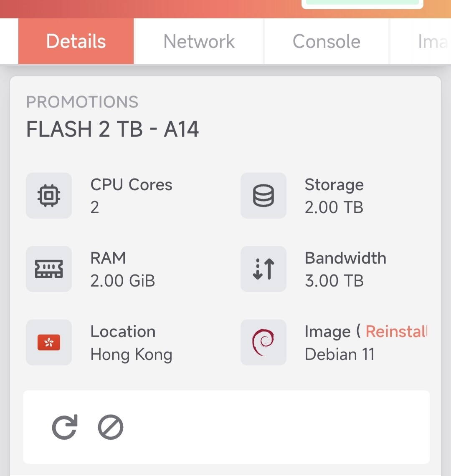Viewport: 451px width, 476px height.
Task: Click the Debian 11 image name
Action: coord(340,355)
